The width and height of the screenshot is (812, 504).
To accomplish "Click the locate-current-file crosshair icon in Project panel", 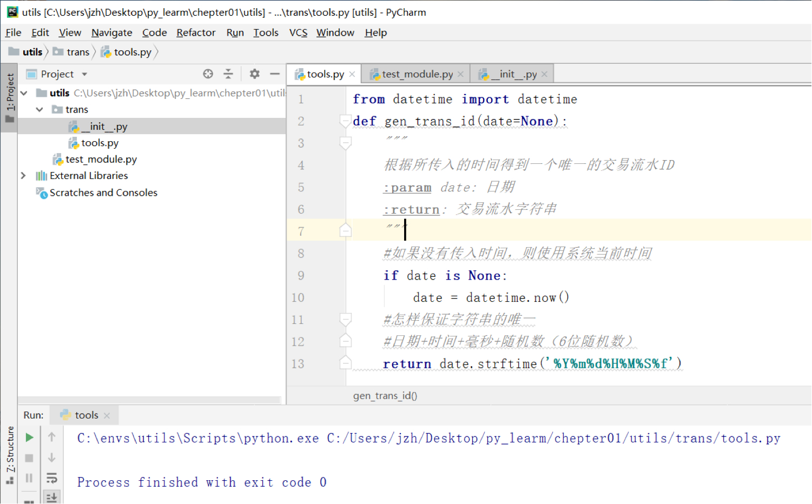I will [208, 74].
